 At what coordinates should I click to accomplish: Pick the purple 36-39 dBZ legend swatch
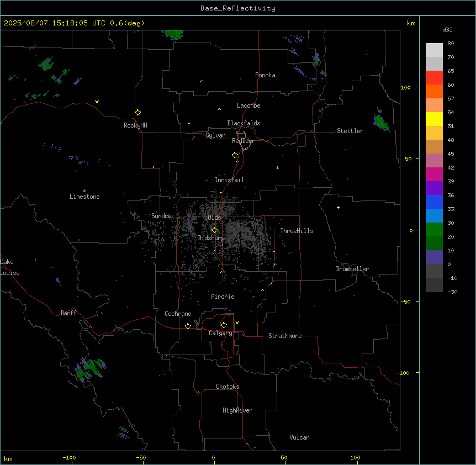click(434, 188)
